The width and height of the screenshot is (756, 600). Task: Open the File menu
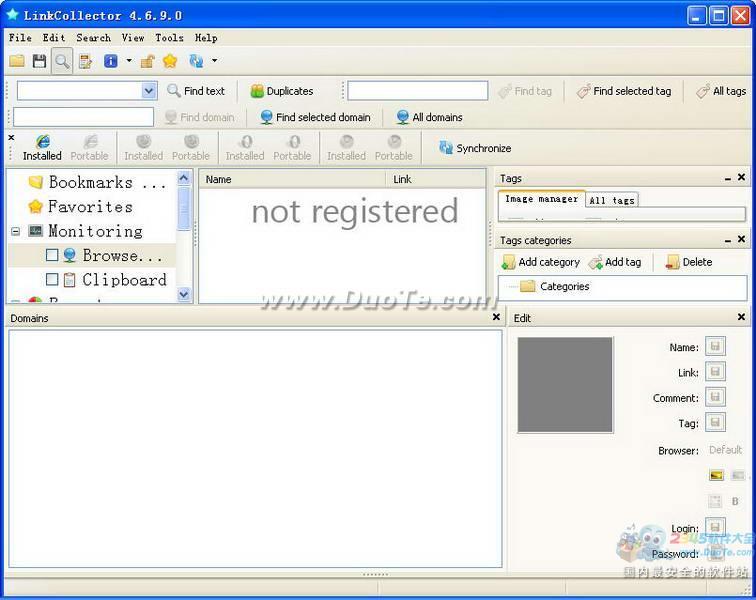[x=20, y=38]
